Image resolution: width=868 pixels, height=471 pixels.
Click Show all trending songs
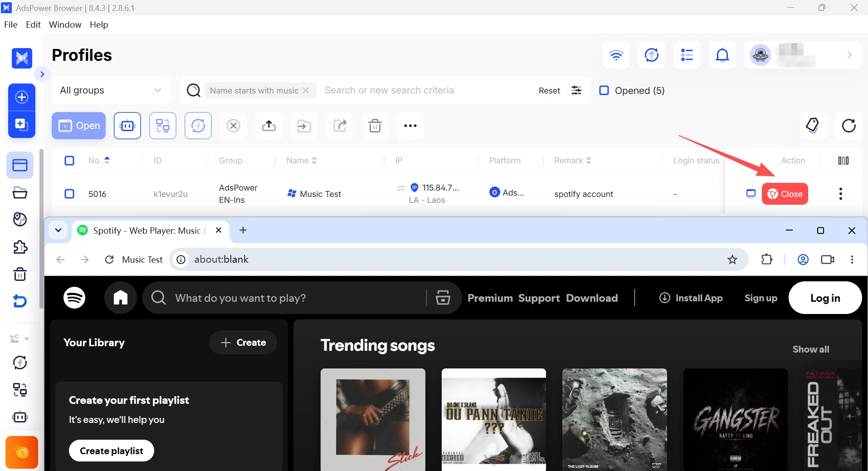coord(811,349)
